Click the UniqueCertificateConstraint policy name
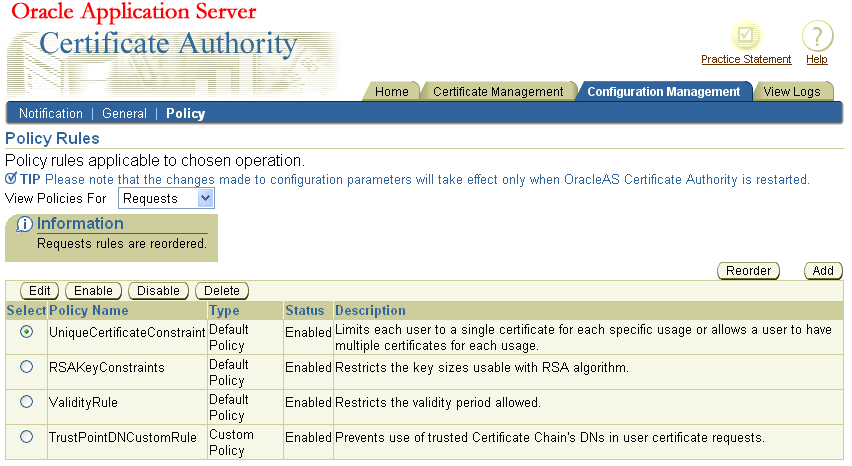The width and height of the screenshot is (852, 466). click(x=127, y=332)
